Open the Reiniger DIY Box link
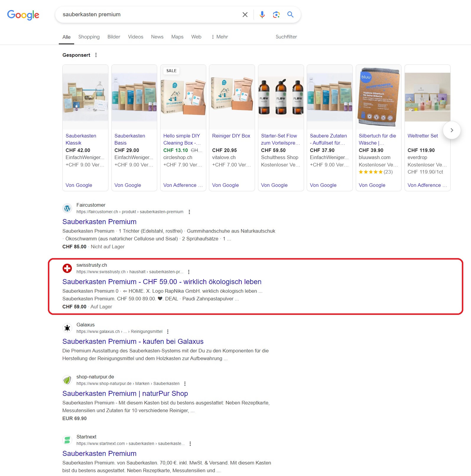The width and height of the screenshot is (471, 476). tap(231, 136)
